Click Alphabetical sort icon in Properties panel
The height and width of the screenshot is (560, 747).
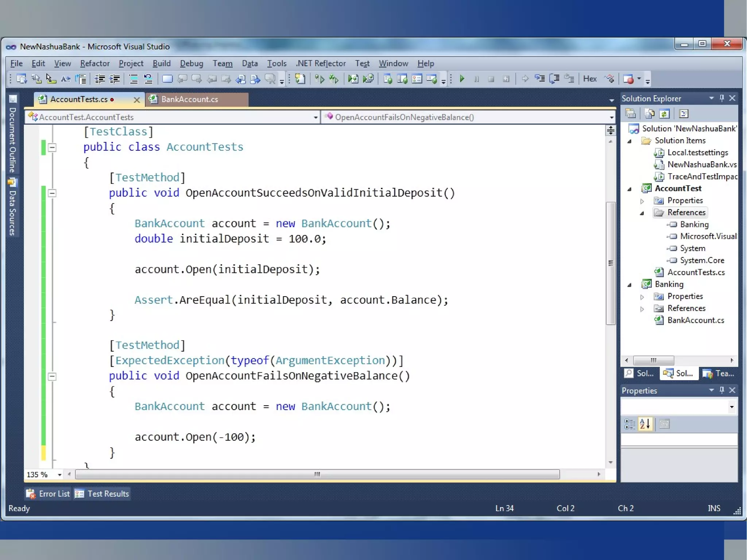tap(645, 424)
